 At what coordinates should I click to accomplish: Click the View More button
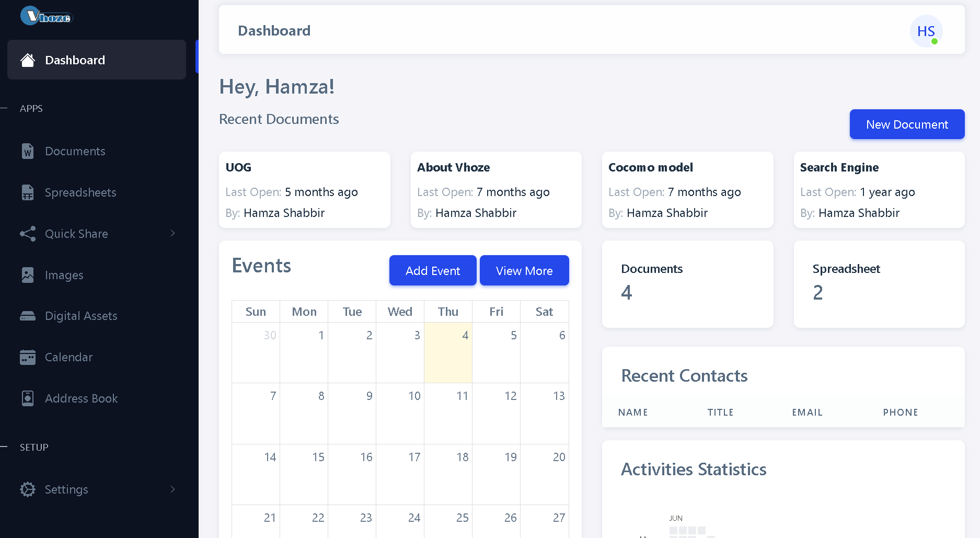(524, 270)
